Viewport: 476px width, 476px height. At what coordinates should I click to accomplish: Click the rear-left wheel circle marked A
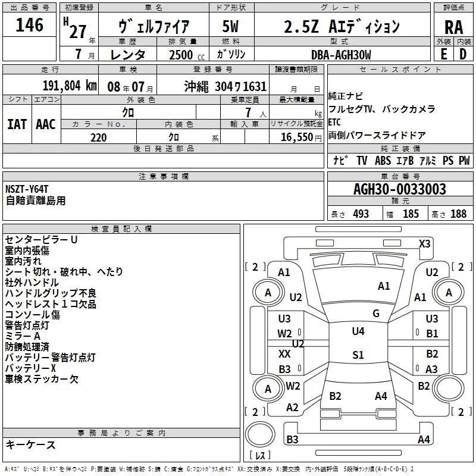tap(268, 389)
